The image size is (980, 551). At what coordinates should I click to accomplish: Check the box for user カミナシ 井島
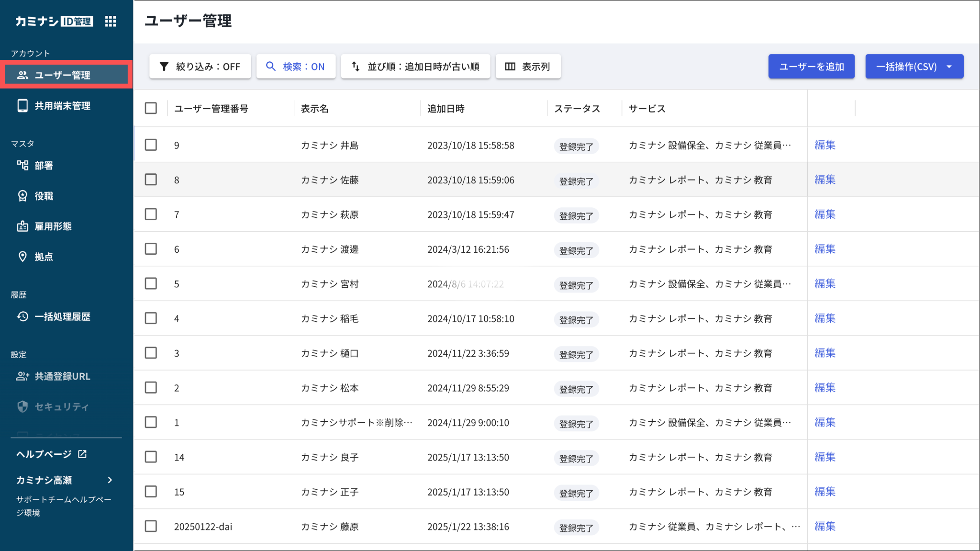[x=151, y=145]
